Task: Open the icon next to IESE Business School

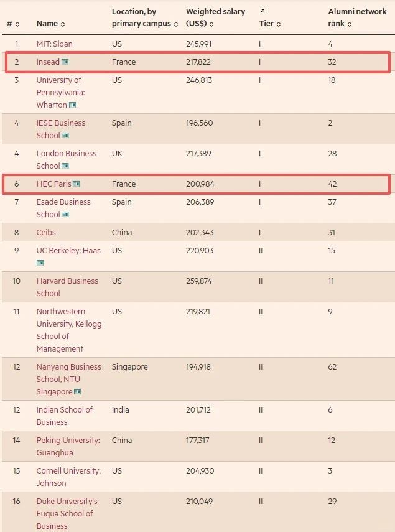Action: [65, 136]
